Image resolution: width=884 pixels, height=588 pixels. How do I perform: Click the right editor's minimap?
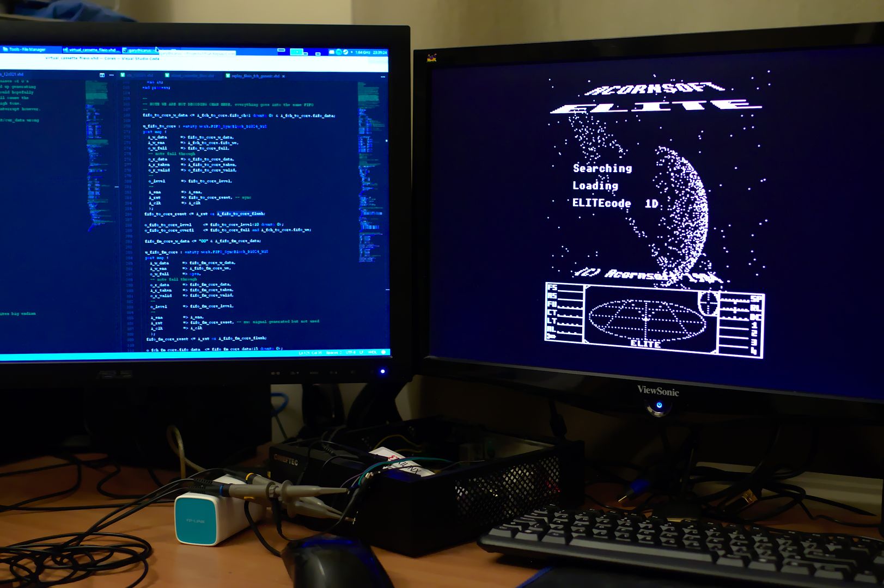[370, 171]
